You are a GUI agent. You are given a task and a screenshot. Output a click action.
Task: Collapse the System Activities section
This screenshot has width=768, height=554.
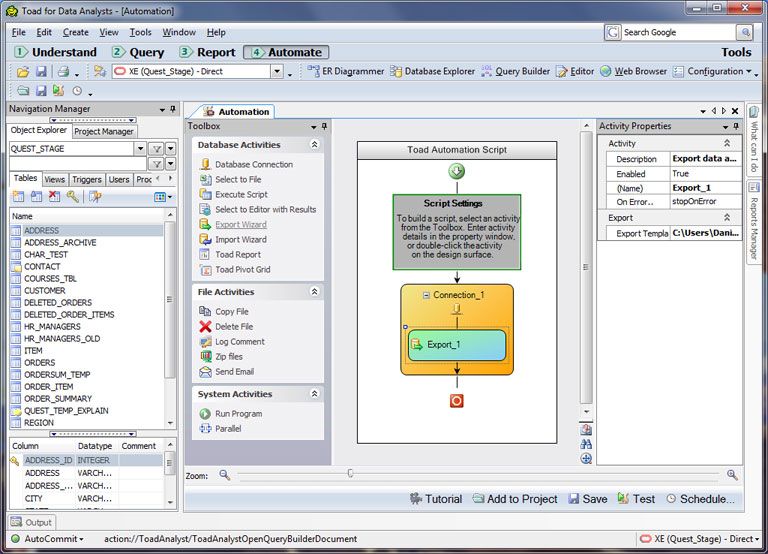click(x=314, y=393)
